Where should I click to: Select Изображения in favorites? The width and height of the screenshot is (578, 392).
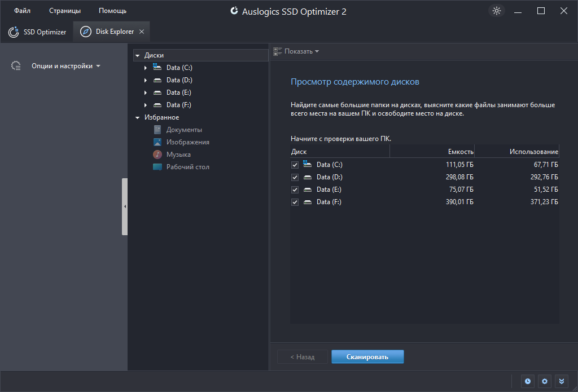187,142
